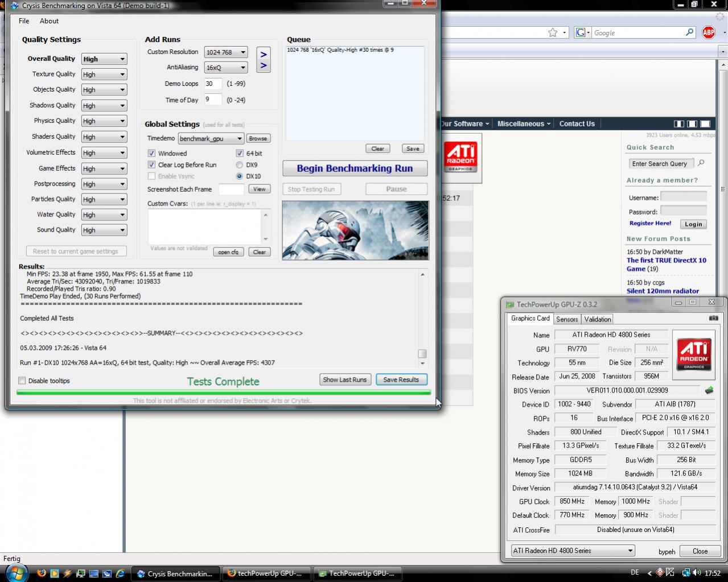Switch to GPU-Z Sensors tab
The height and width of the screenshot is (582, 728).
click(567, 319)
